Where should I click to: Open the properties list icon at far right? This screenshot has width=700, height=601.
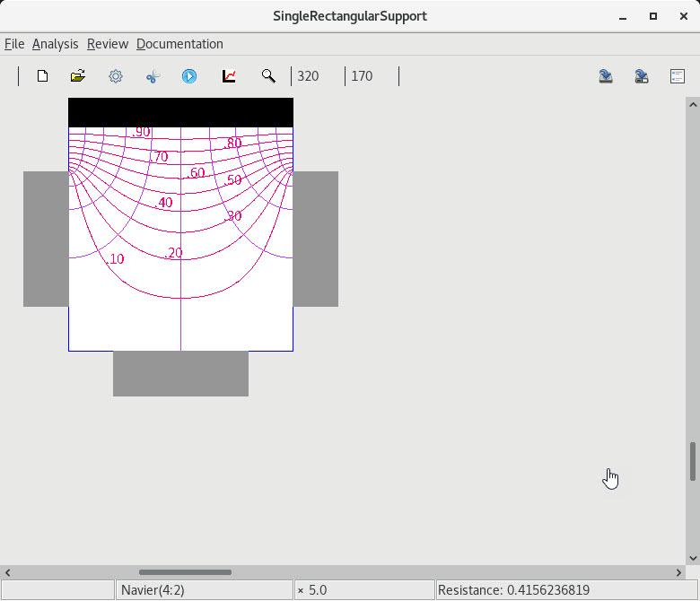point(678,76)
